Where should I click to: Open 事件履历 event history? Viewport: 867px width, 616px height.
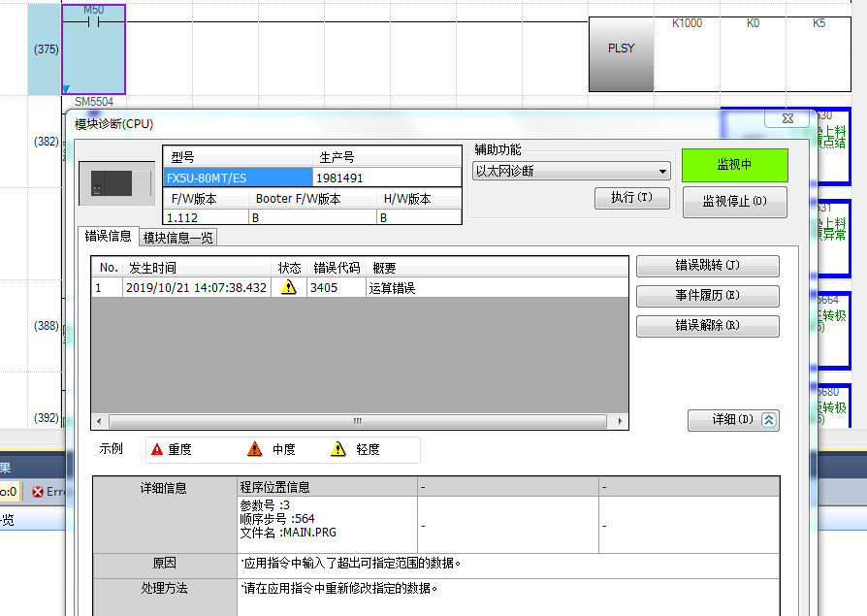click(707, 296)
